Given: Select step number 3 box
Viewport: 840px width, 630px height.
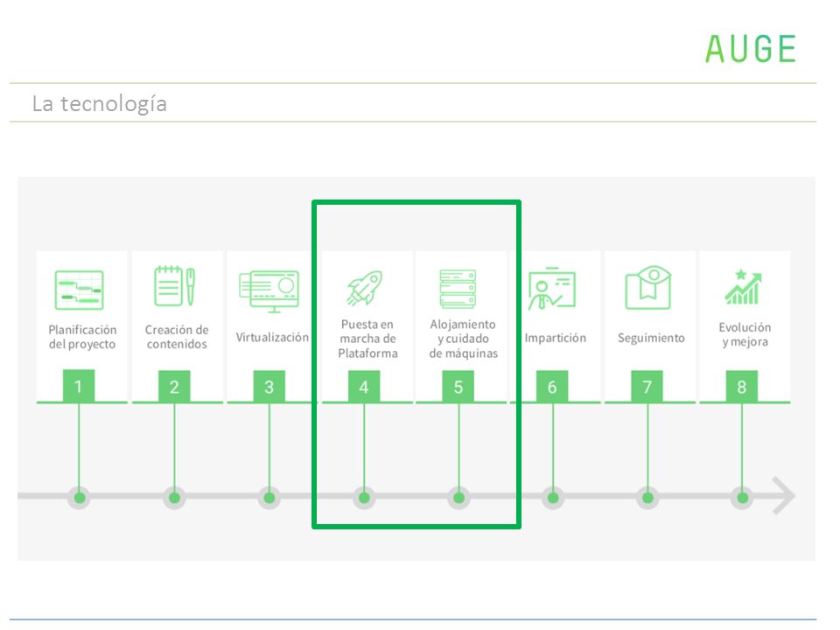Looking at the screenshot, I should [269, 386].
